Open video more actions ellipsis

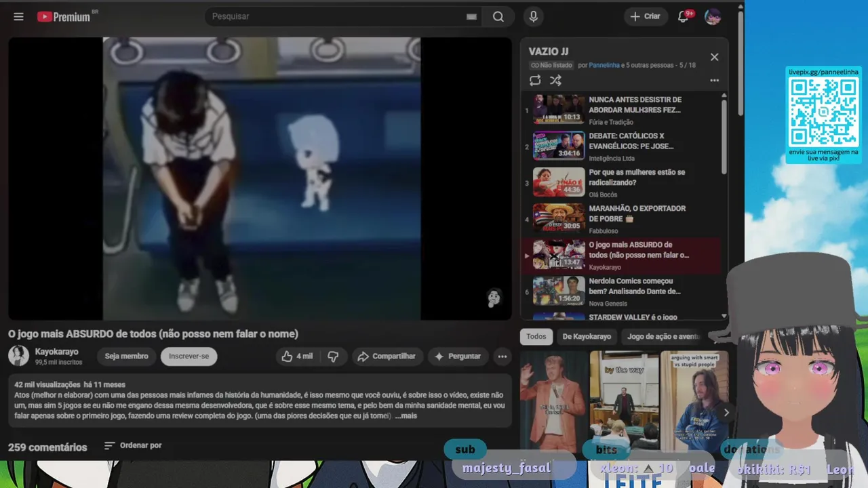[x=502, y=357]
